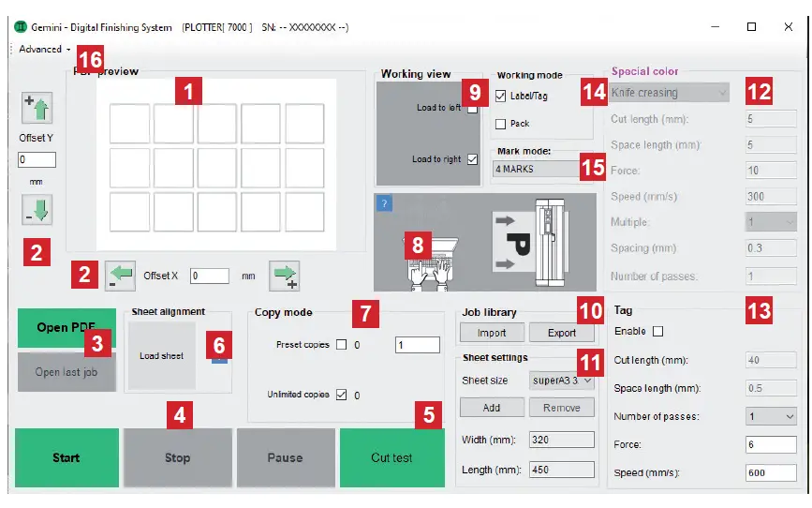Click the Offset Y increase up-arrow icon

tap(37, 108)
